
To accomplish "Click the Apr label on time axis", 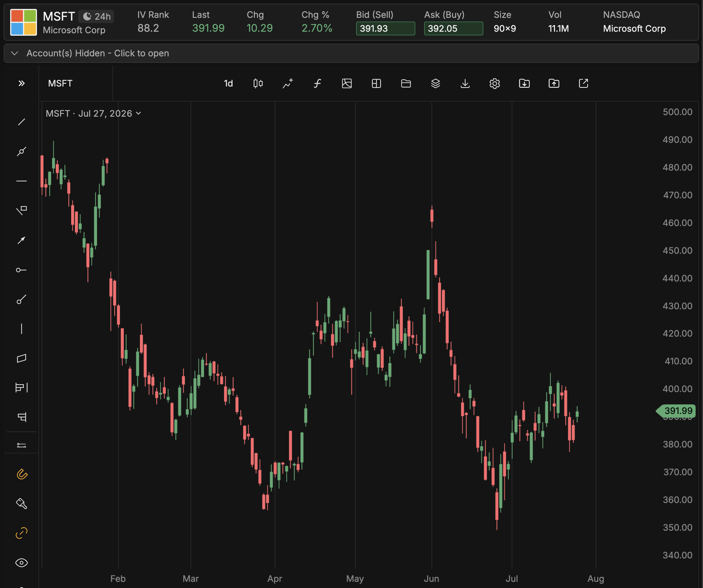I will coord(274,578).
